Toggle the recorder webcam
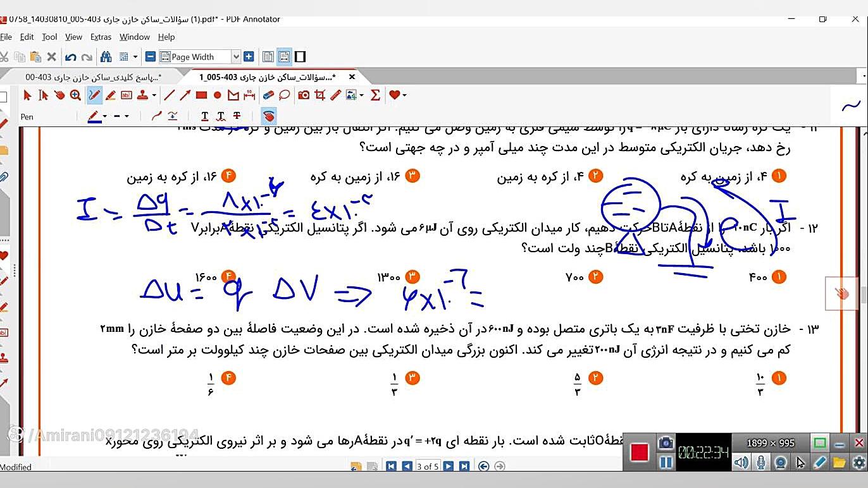 780,463
